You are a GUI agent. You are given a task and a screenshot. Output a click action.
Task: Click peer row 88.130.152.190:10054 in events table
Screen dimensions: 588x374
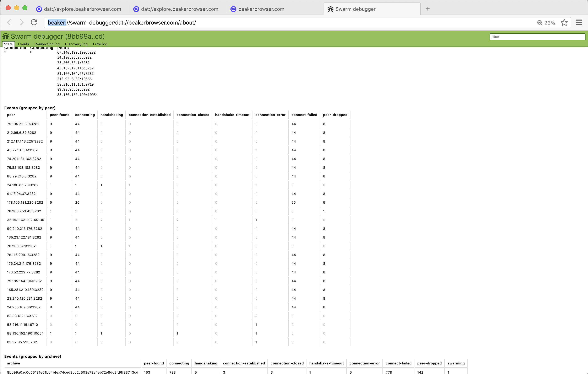tap(177, 333)
